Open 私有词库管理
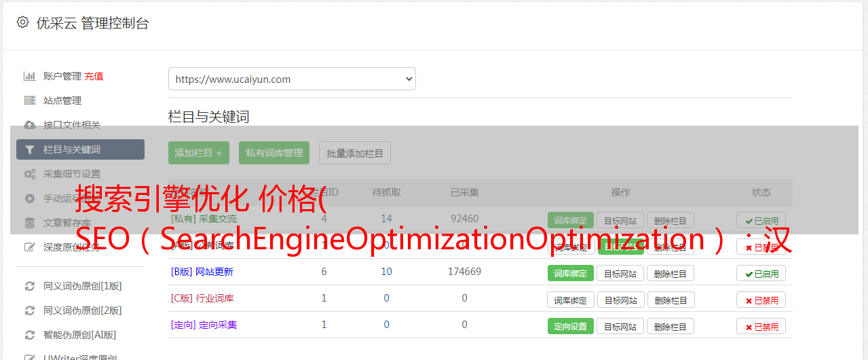Image resolution: width=868 pixels, height=360 pixels. click(x=274, y=153)
